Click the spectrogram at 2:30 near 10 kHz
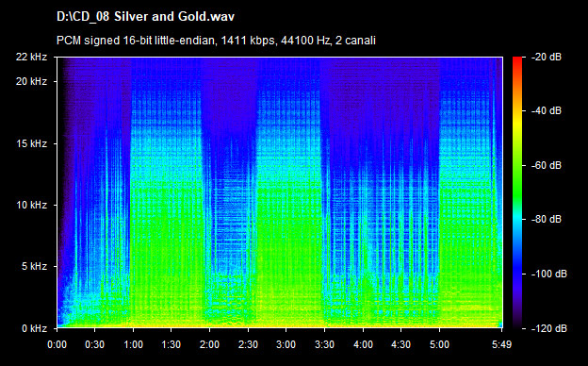The image size is (588, 366). pos(248,205)
